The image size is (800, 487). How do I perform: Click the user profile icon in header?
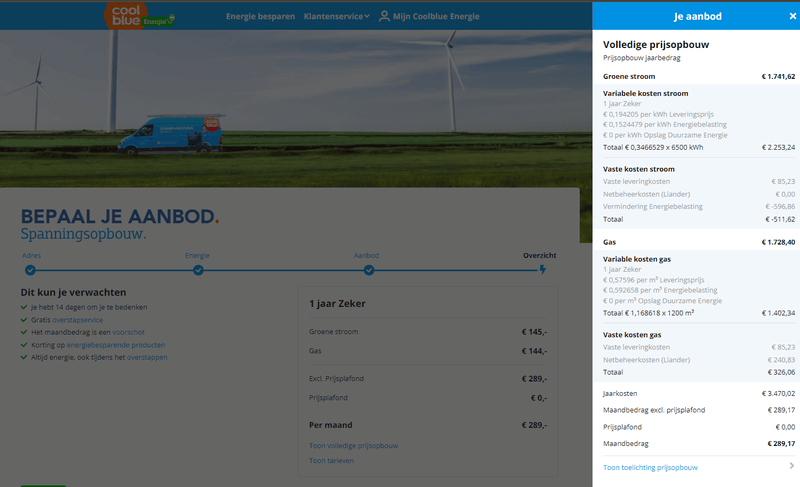click(x=384, y=16)
